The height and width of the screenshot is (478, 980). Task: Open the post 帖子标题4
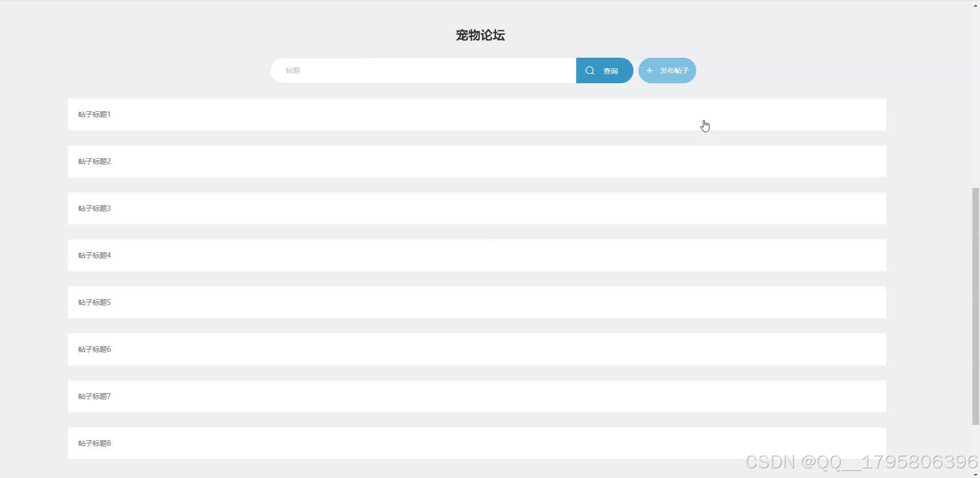477,255
